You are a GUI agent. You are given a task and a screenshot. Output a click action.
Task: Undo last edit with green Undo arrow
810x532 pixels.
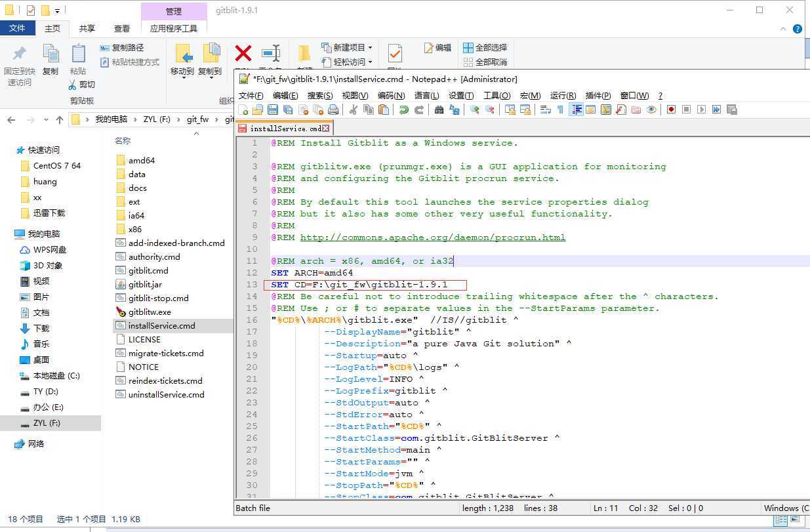point(404,110)
